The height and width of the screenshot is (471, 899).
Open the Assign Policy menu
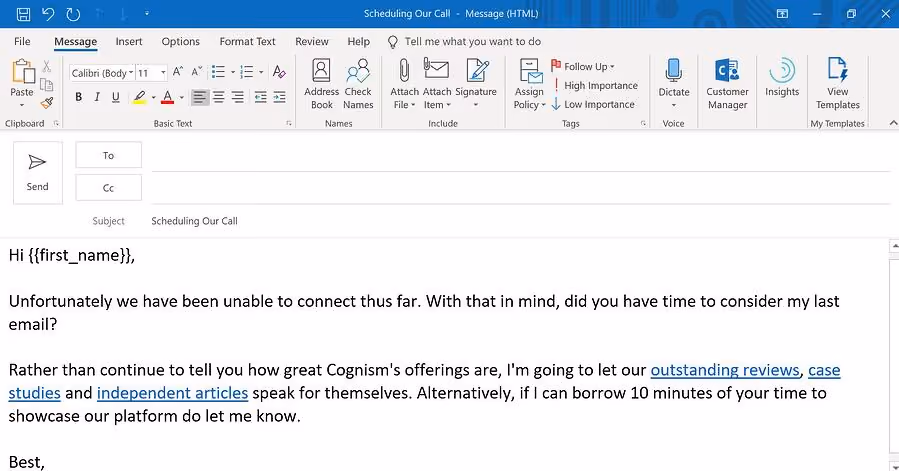(529, 84)
